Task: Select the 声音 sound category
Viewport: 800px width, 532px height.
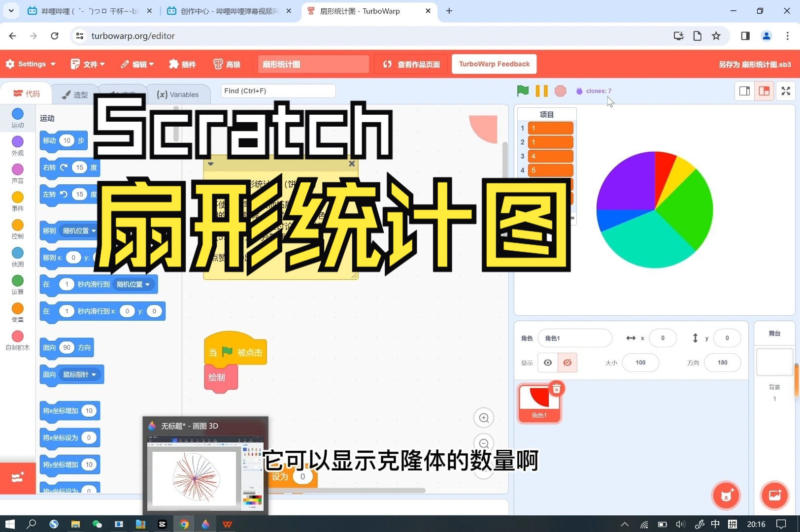Action: tap(18, 174)
